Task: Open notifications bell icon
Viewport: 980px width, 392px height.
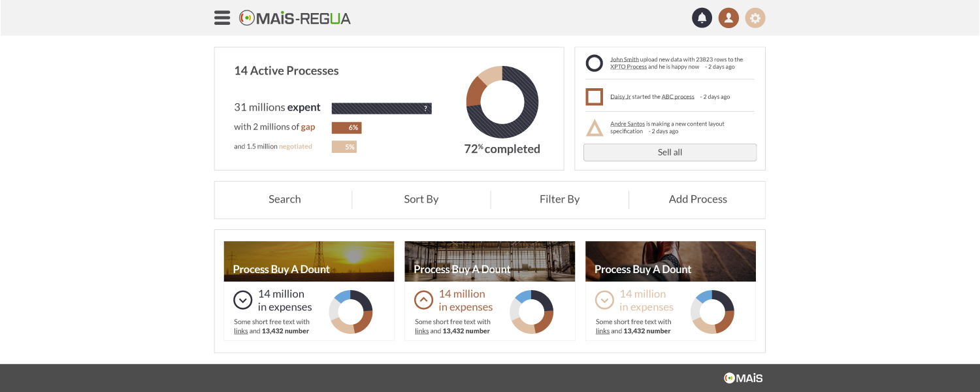Action: point(702,18)
